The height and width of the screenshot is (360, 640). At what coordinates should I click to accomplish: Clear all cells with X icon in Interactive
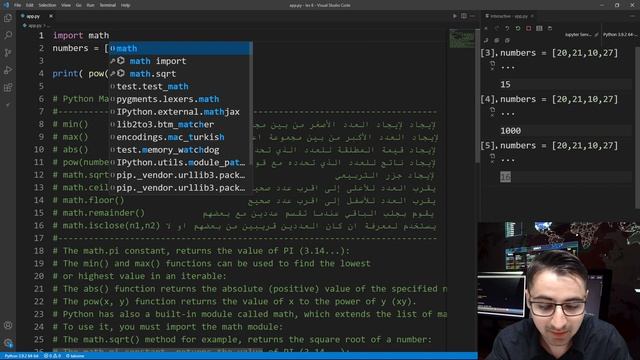[486, 28]
